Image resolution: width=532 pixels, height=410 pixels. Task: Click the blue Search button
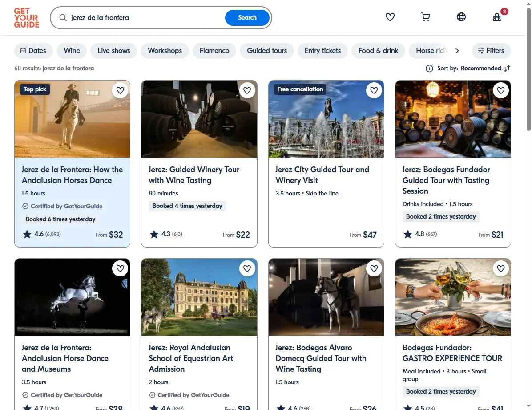[247, 18]
